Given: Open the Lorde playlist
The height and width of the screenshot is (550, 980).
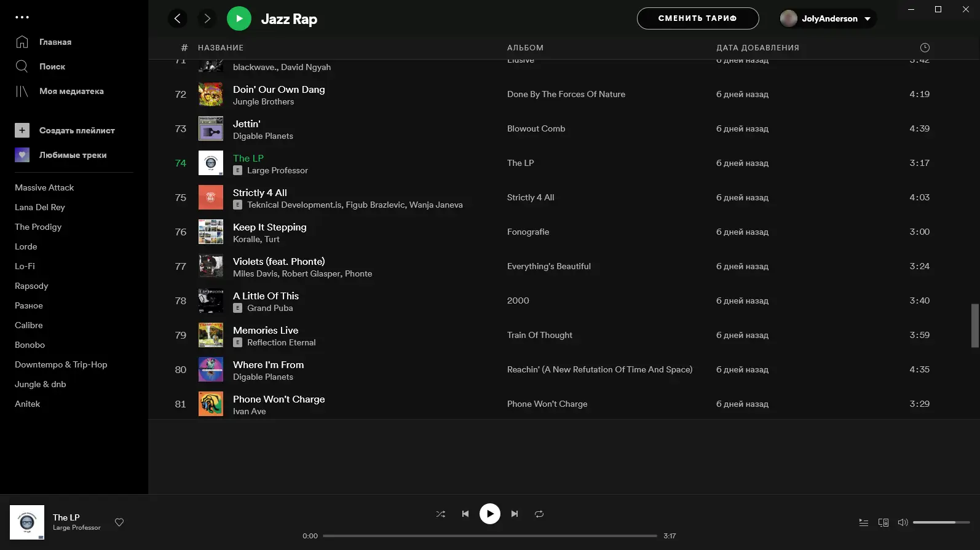Looking at the screenshot, I should (26, 246).
